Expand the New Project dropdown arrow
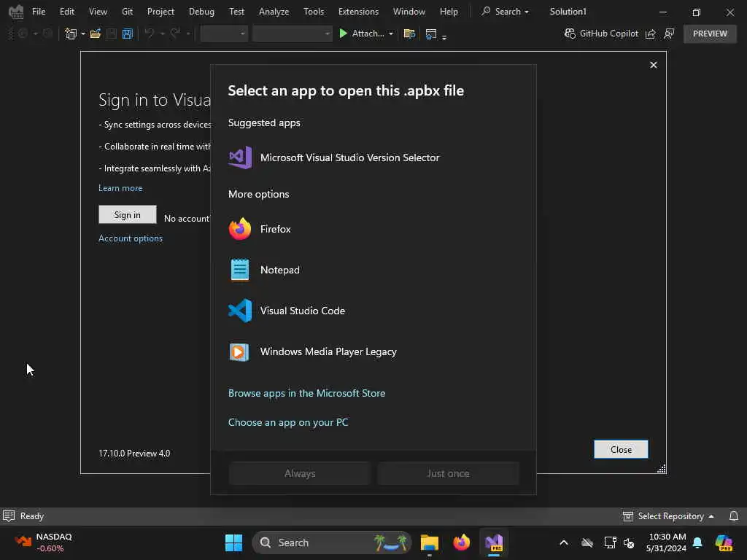Image resolution: width=747 pixels, height=560 pixels. [83, 34]
